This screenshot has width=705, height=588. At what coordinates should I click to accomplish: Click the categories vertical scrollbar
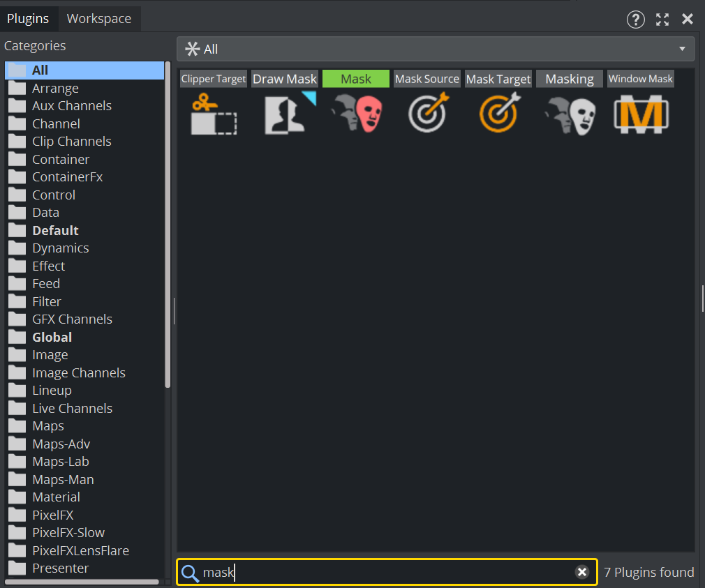pos(168,223)
